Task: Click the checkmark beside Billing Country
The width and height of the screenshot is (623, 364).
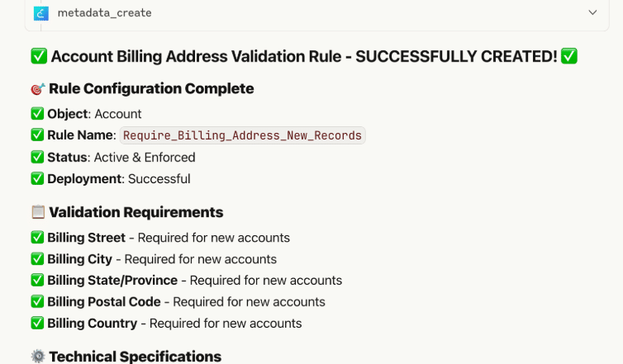Action: pos(37,324)
